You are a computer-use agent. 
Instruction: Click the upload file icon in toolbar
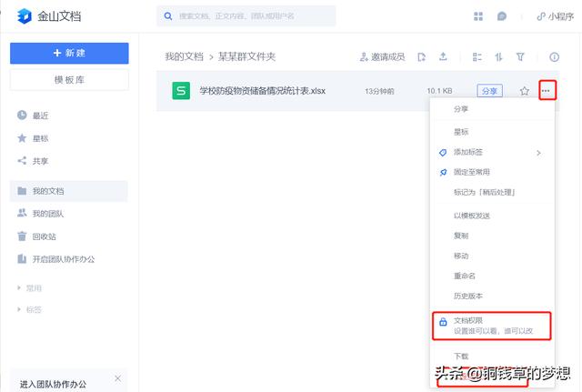443,56
